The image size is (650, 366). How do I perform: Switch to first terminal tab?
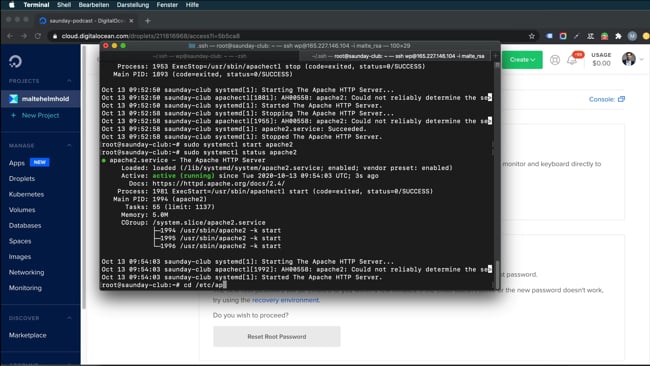pyautogui.click(x=199, y=56)
